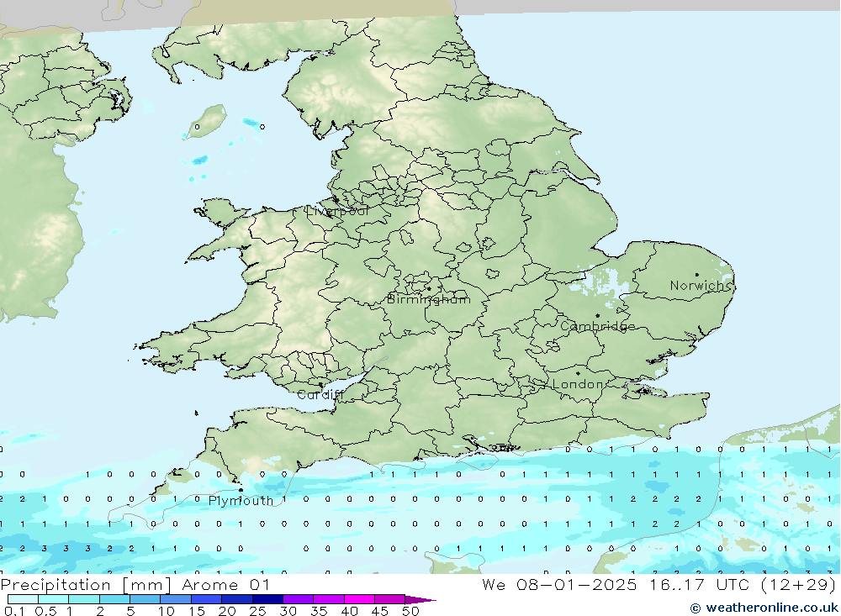Click the legend value '35'
The width and height of the screenshot is (841, 616).
click(x=319, y=611)
